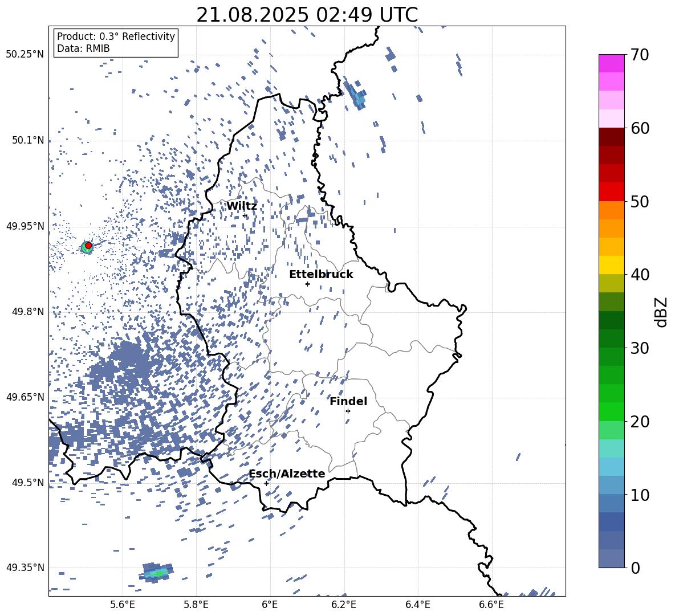Click the dark maroon colorbar segment below 60
This screenshot has height=616, width=675.
(x=611, y=137)
